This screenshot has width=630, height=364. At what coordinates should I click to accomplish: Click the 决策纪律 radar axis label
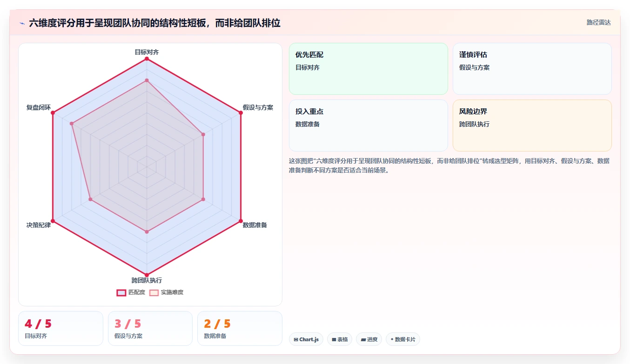(39, 225)
